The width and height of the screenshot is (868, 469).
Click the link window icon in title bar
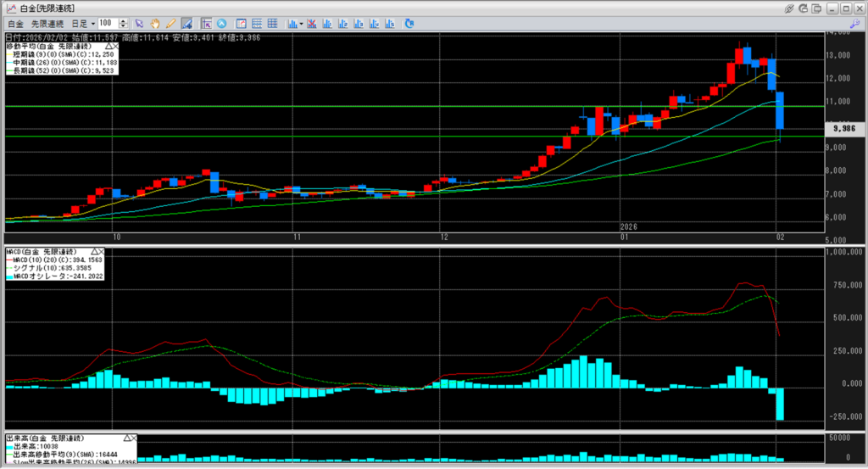(788, 8)
